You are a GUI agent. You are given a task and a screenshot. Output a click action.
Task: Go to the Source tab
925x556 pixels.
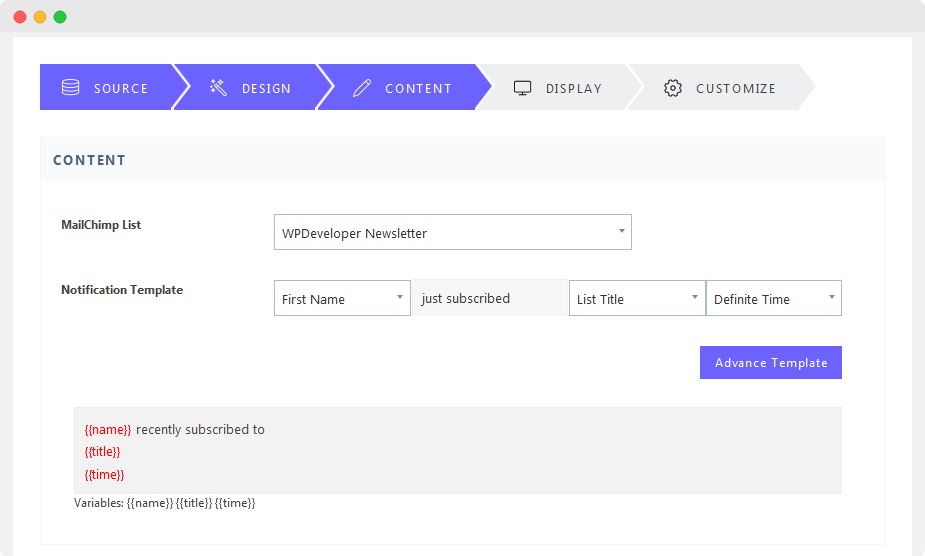(x=106, y=87)
